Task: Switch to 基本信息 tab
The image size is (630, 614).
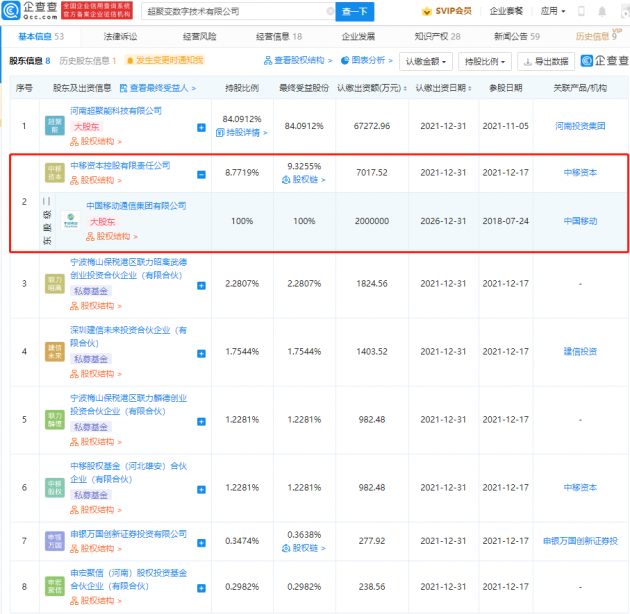Action: [x=41, y=37]
